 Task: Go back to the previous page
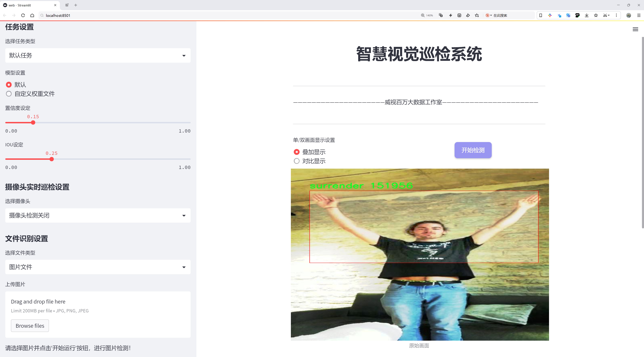pyautogui.click(x=5, y=15)
